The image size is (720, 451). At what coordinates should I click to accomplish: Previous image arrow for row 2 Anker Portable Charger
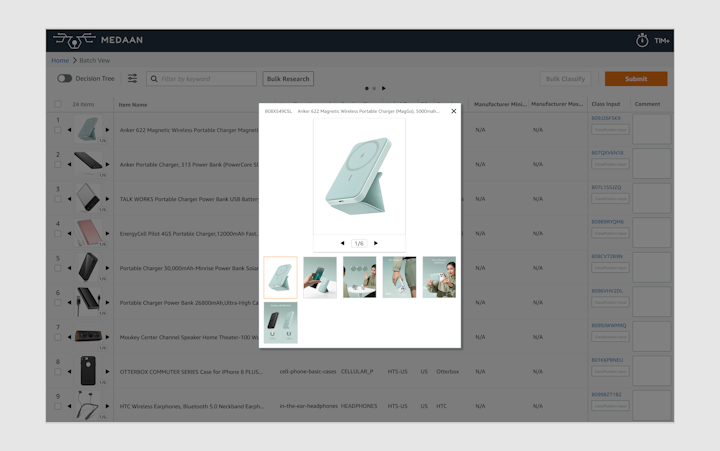(x=69, y=164)
